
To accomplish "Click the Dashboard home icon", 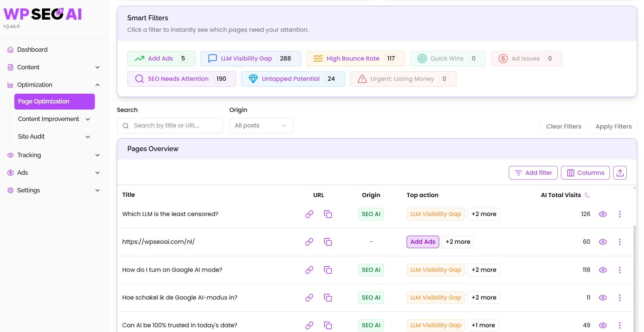I will pos(10,50).
